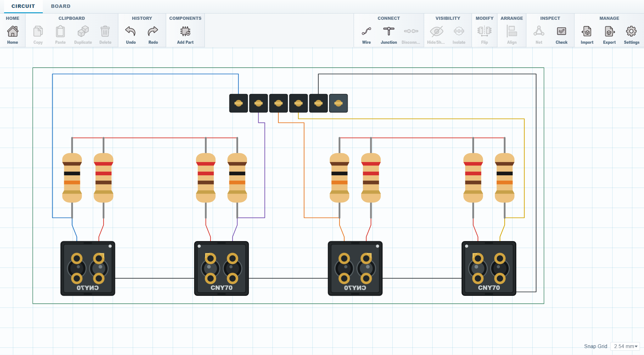The image size is (644, 355).
Task: Click the third terminal pin with orange wire
Action: 278,103
